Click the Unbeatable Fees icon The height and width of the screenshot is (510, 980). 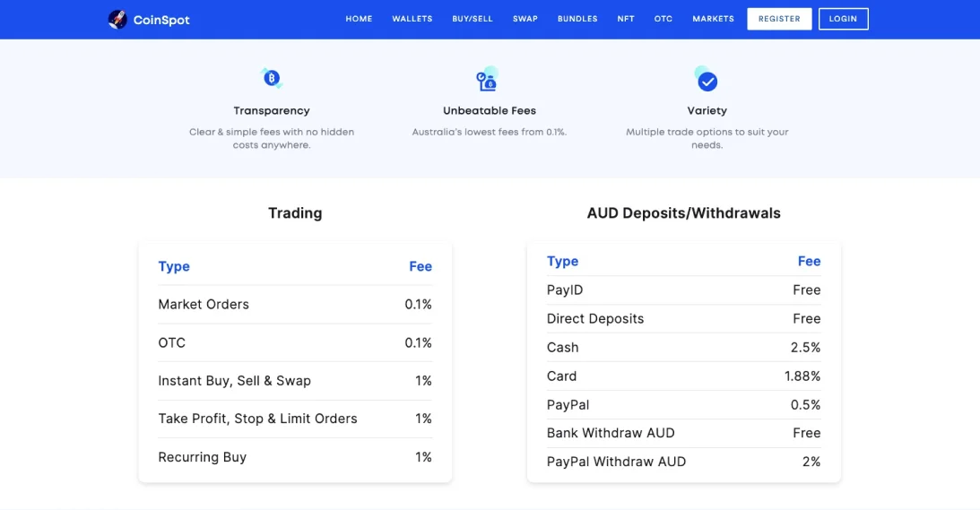487,80
